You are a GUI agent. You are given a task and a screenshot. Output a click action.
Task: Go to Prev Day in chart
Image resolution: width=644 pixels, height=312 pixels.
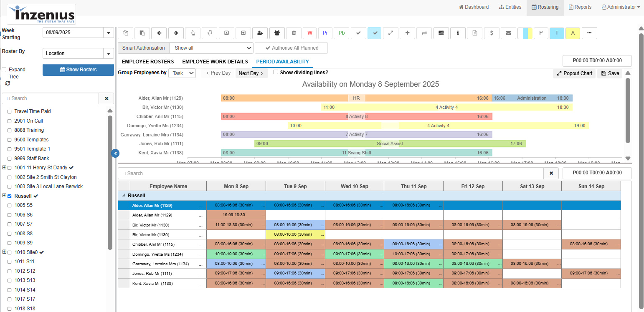[218, 73]
